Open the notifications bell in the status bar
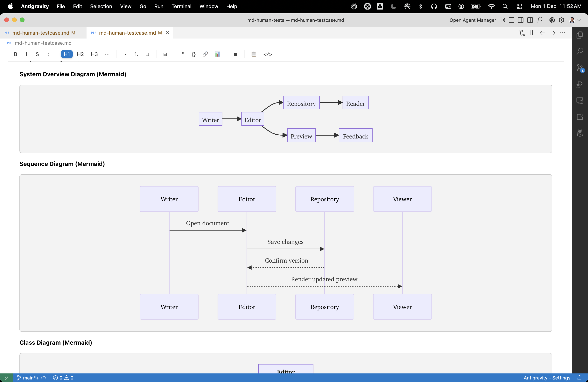This screenshot has width=588, height=382. 579,378
